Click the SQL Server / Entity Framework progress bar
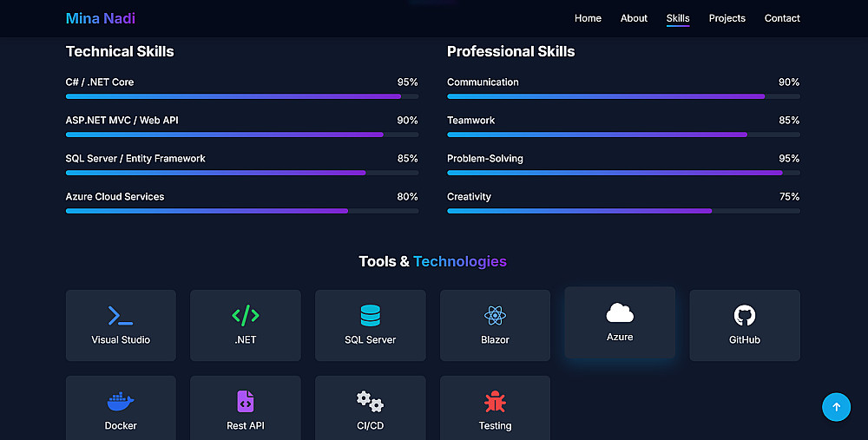The width and height of the screenshot is (868, 440). tap(242, 173)
